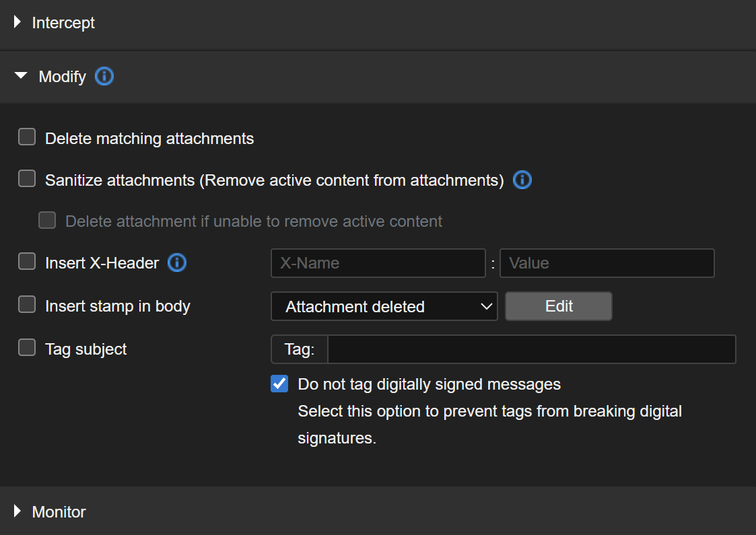The image size is (756, 535).
Task: Click the Edit button for stamps
Action: pyautogui.click(x=558, y=306)
